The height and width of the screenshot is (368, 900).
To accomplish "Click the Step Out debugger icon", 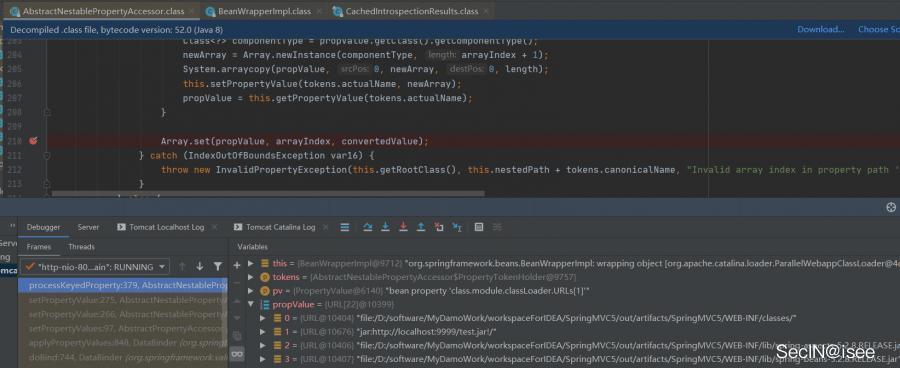I will (421, 227).
